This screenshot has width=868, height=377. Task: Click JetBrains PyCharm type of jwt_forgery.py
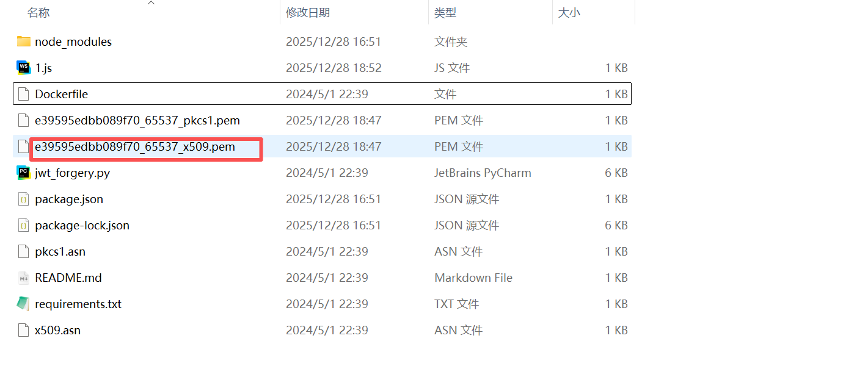pyautogui.click(x=483, y=173)
